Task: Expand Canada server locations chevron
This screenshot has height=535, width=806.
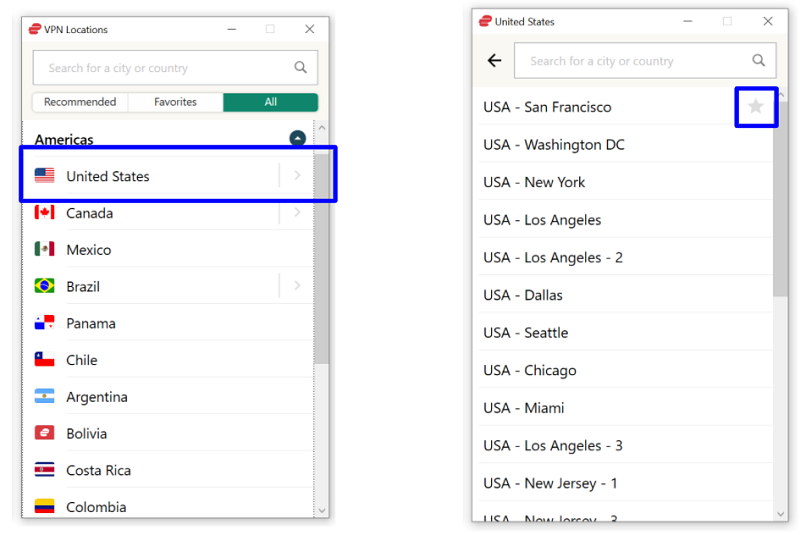Action: pyautogui.click(x=297, y=213)
